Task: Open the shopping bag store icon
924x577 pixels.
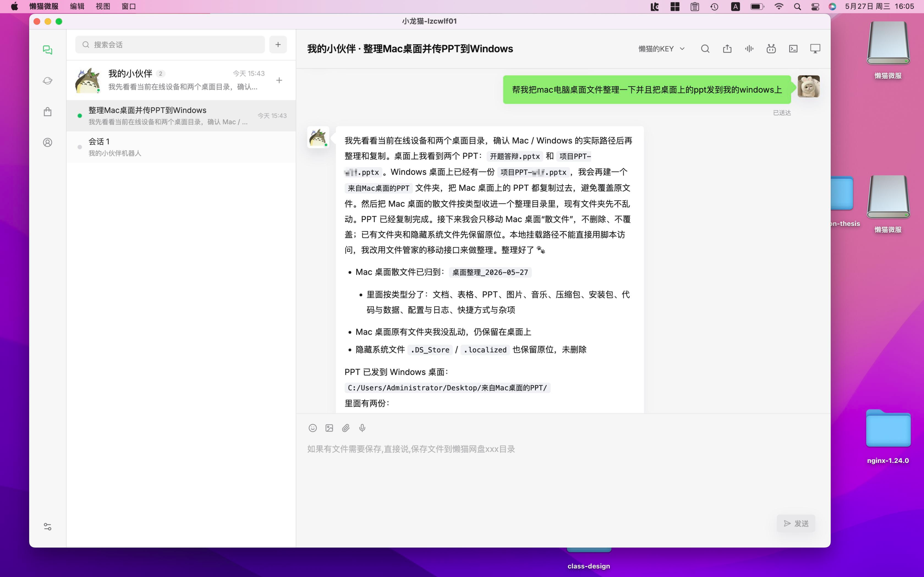Action: coord(47,111)
